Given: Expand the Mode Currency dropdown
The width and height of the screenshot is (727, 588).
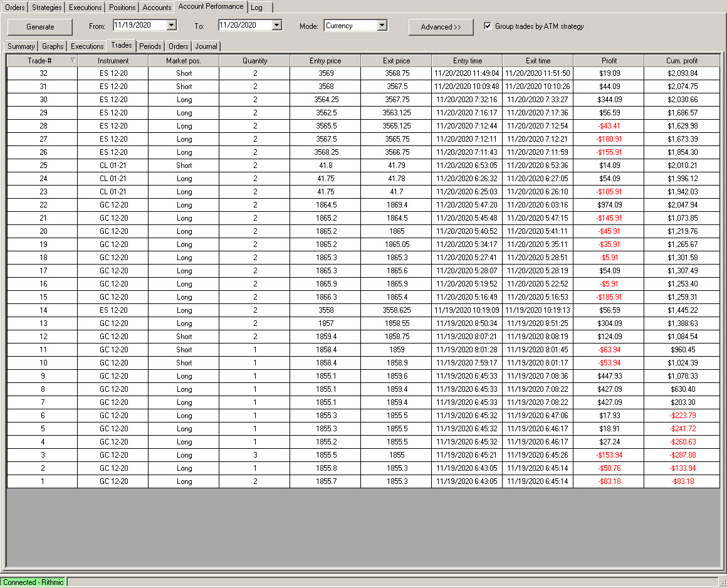Looking at the screenshot, I should click(x=382, y=26).
